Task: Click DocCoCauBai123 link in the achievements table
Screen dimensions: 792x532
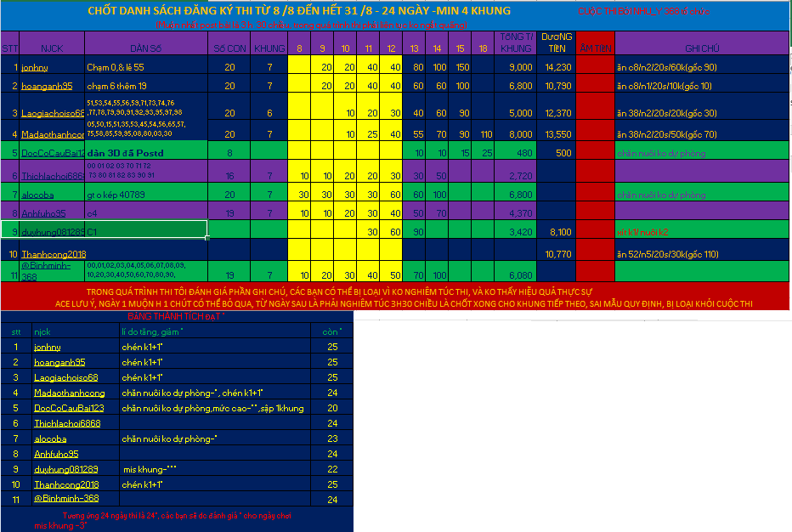Action: coord(69,408)
